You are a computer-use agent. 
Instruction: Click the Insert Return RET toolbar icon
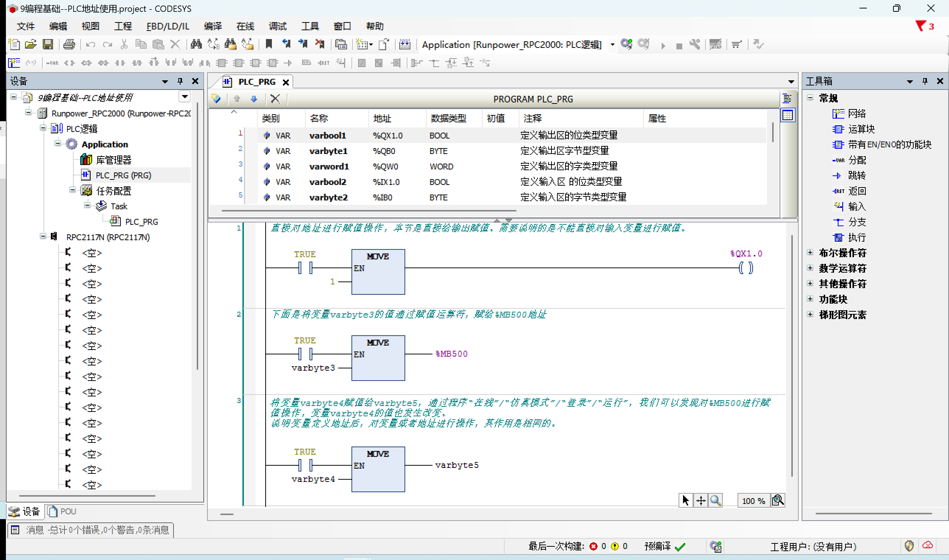coord(323,63)
